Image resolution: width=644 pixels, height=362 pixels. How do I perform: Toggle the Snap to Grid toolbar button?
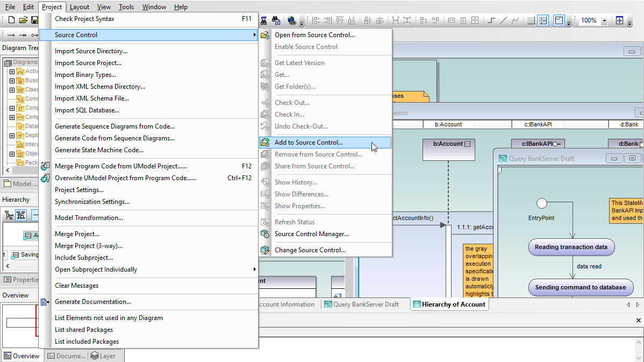pyautogui.click(x=543, y=20)
